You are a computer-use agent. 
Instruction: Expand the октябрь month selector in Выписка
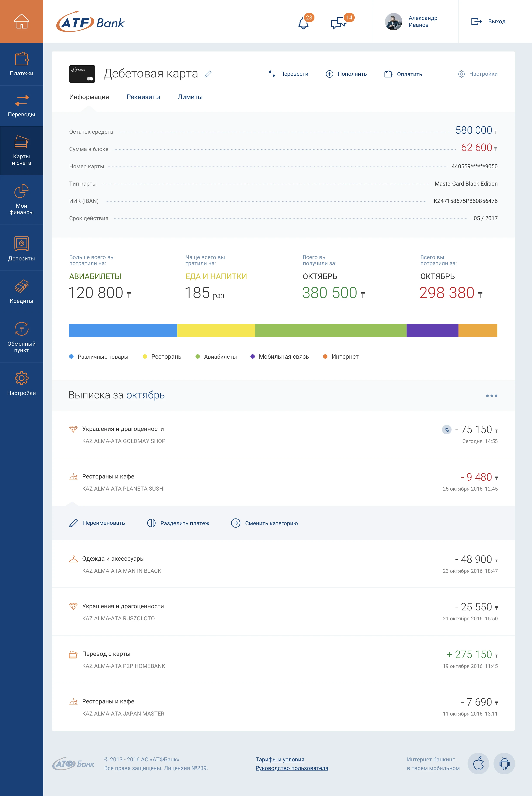point(145,395)
